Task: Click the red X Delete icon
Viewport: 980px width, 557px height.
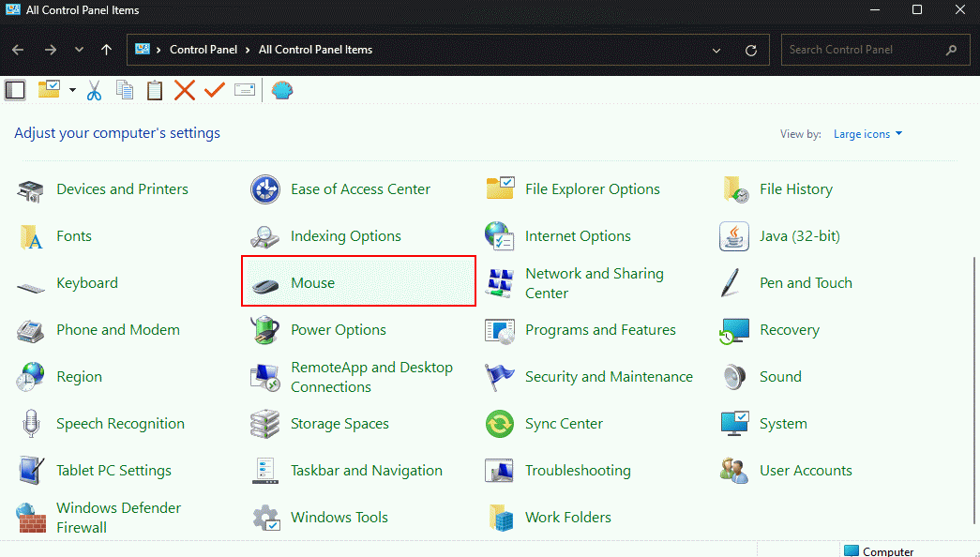Action: click(x=185, y=90)
